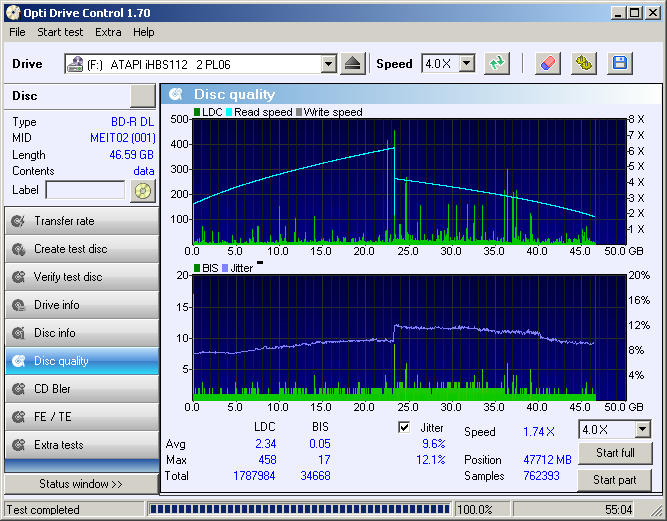
Task: Open the Extra tests section
Action: [x=82, y=445]
